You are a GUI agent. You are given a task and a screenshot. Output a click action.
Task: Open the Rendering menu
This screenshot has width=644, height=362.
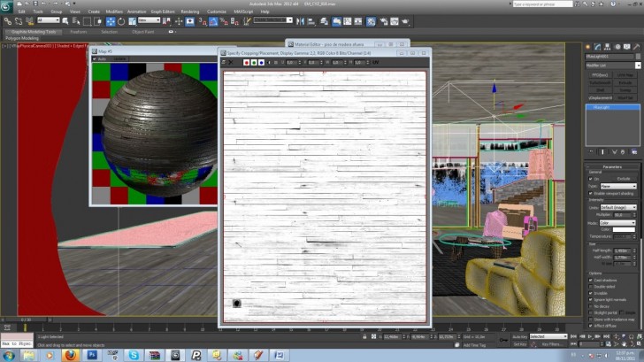tap(189, 12)
